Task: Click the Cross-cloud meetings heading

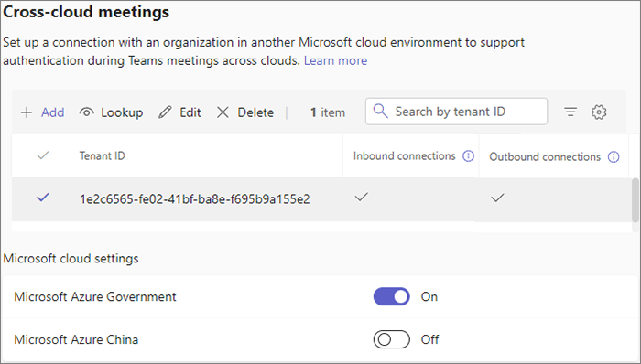Action: click(86, 11)
